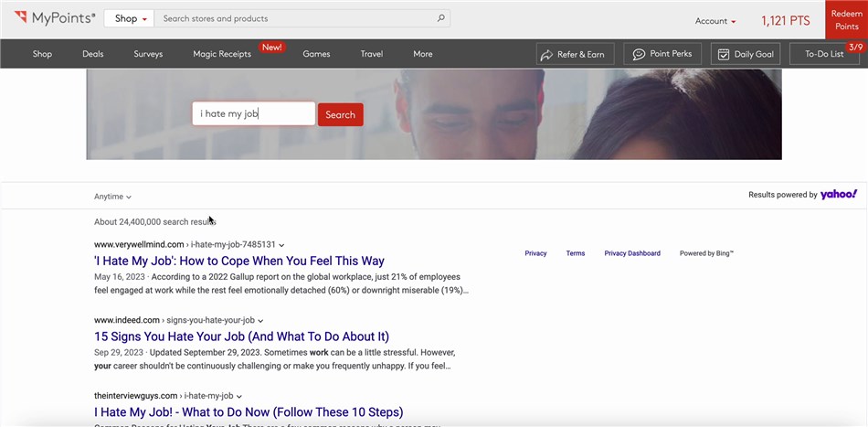Click the 1,121 PTS balance
This screenshot has height=427, width=868.
point(785,21)
